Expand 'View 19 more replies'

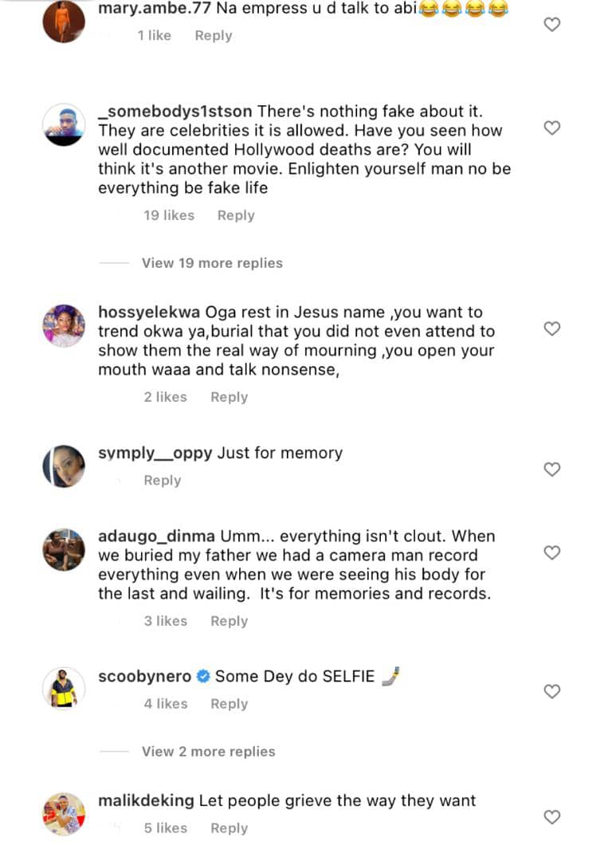[212, 263]
